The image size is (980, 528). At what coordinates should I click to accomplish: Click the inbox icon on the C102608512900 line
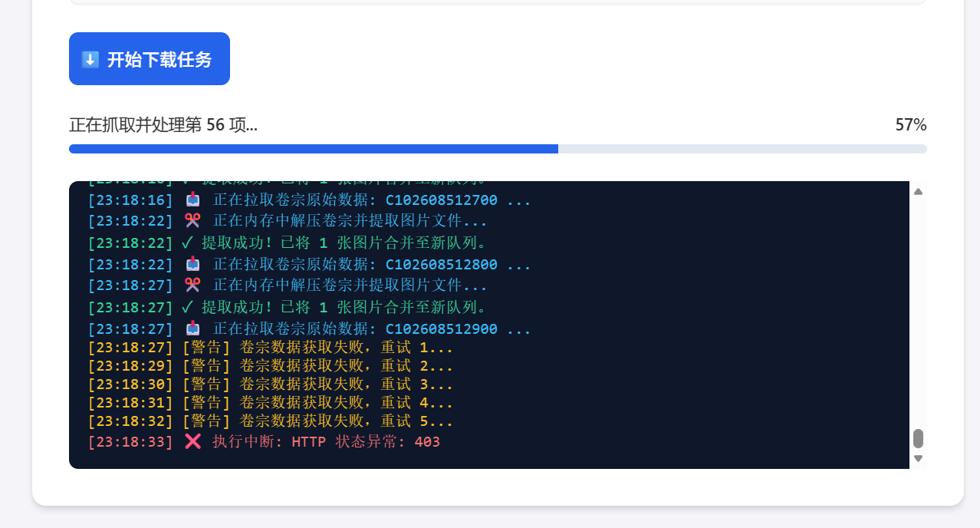pos(193,328)
